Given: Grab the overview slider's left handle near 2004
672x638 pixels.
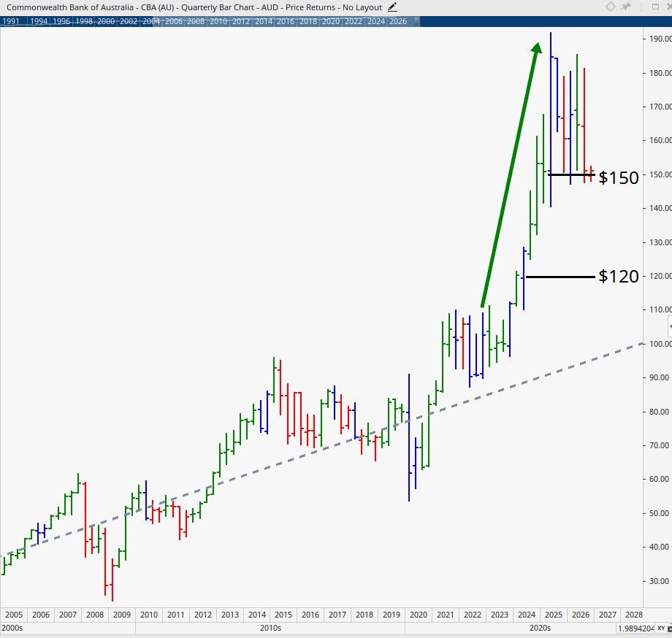Looking at the screenshot, I should click(156, 21).
